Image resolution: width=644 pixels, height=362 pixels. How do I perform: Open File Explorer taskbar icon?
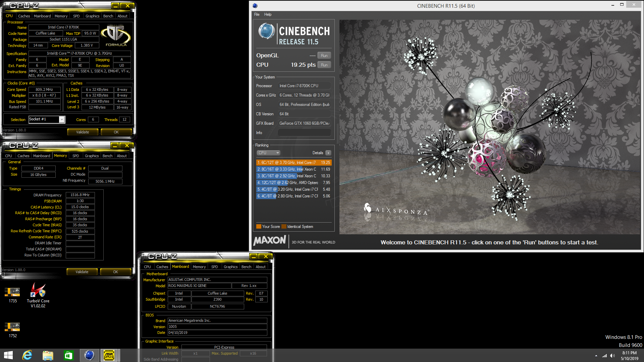(48, 355)
